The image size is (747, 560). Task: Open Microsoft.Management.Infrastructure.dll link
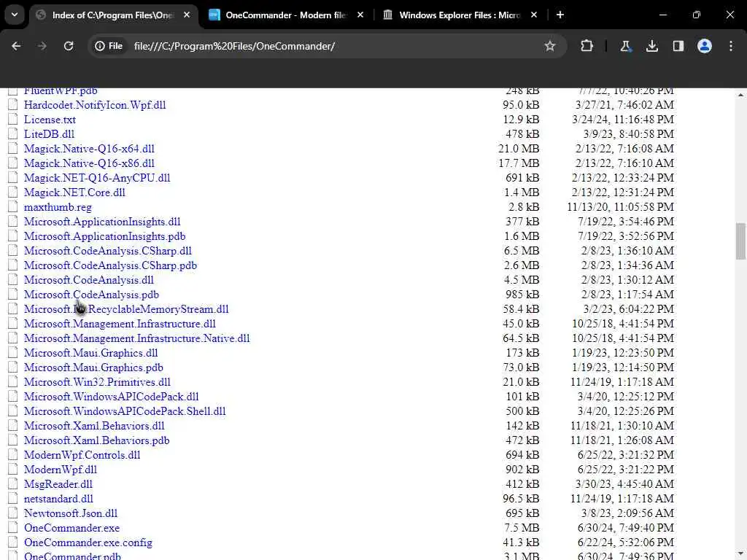pyautogui.click(x=120, y=324)
